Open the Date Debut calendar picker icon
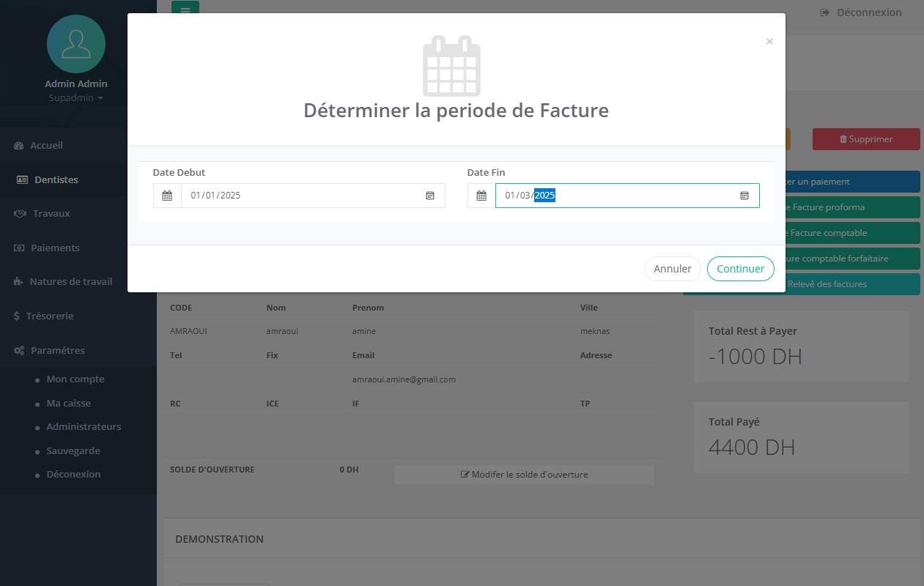This screenshot has width=924, height=586. pos(430,196)
